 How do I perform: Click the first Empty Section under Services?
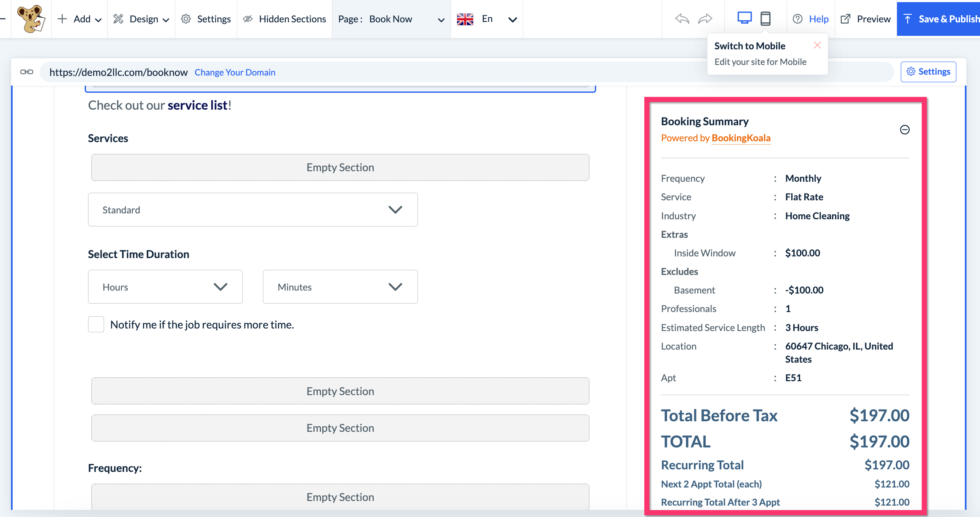340,167
